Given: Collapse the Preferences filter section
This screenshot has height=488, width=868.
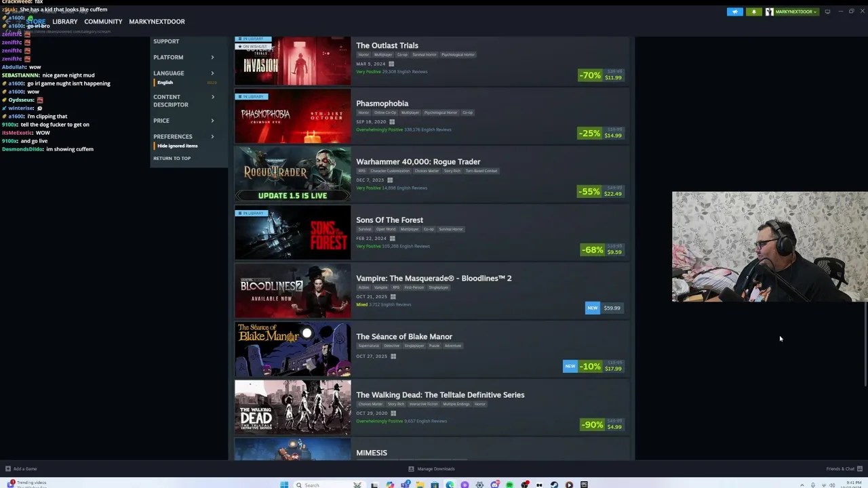Looking at the screenshot, I should tap(184, 136).
